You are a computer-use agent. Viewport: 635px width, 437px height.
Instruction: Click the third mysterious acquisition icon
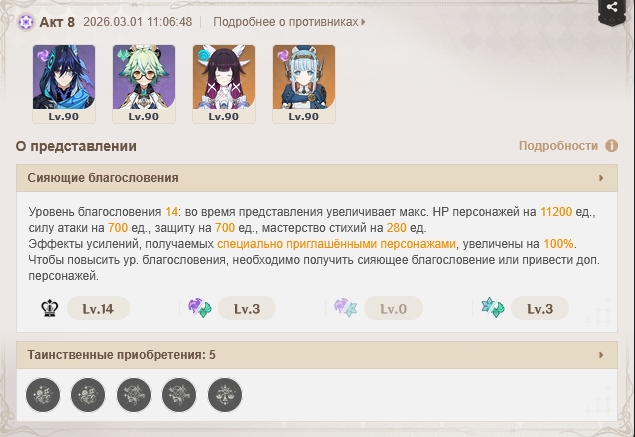pos(134,394)
